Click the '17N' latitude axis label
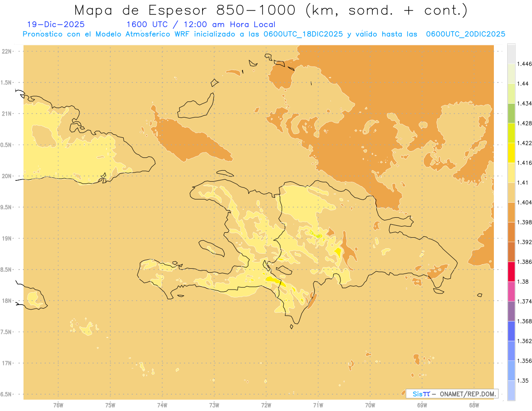 [7, 363]
